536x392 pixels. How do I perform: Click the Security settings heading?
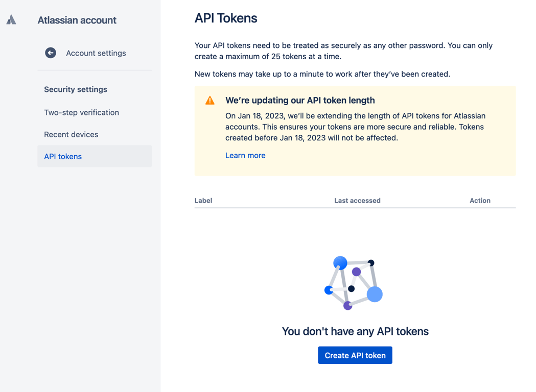(76, 89)
